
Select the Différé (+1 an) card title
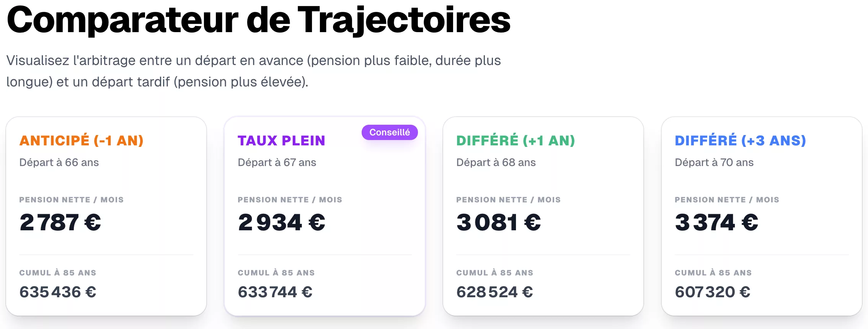[516, 141]
